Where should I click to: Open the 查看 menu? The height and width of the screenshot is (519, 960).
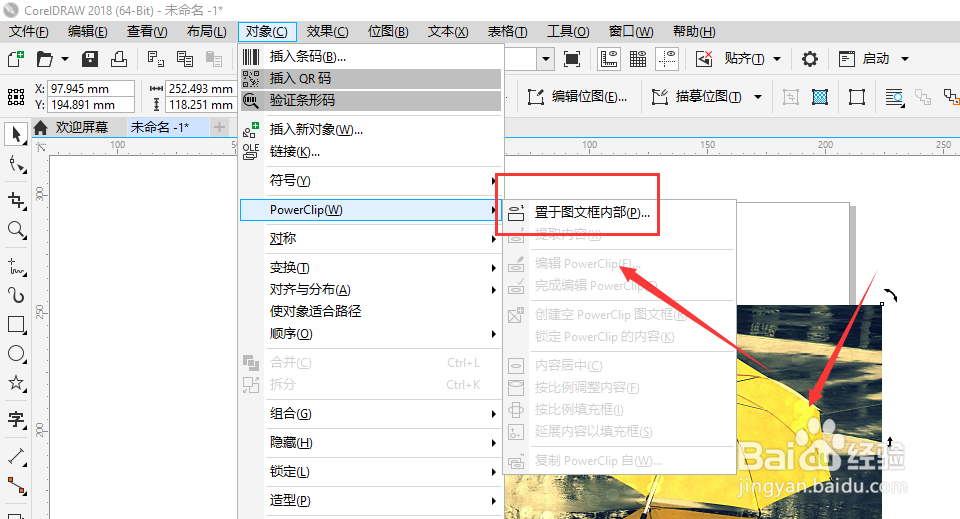147,31
